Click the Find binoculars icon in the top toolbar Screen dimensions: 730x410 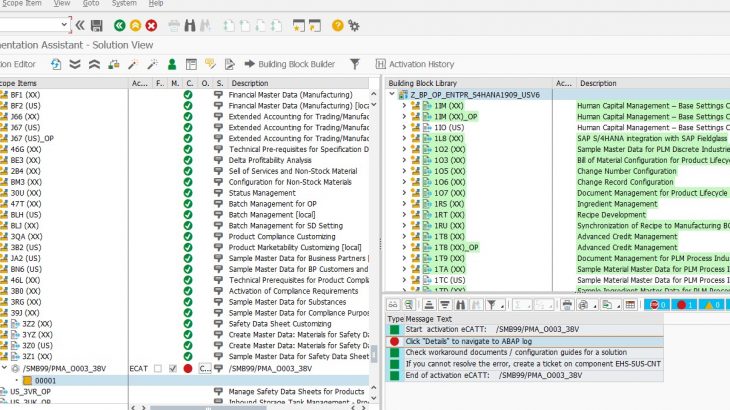(x=190, y=26)
